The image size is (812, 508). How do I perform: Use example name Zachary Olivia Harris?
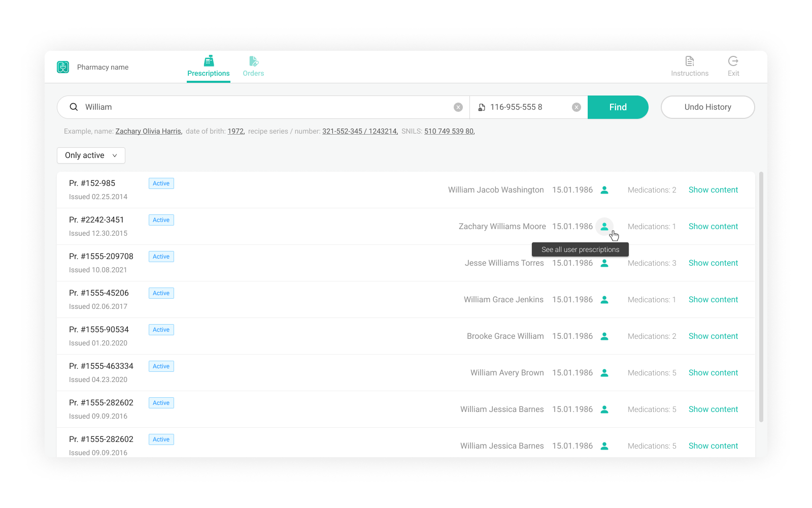(x=149, y=131)
